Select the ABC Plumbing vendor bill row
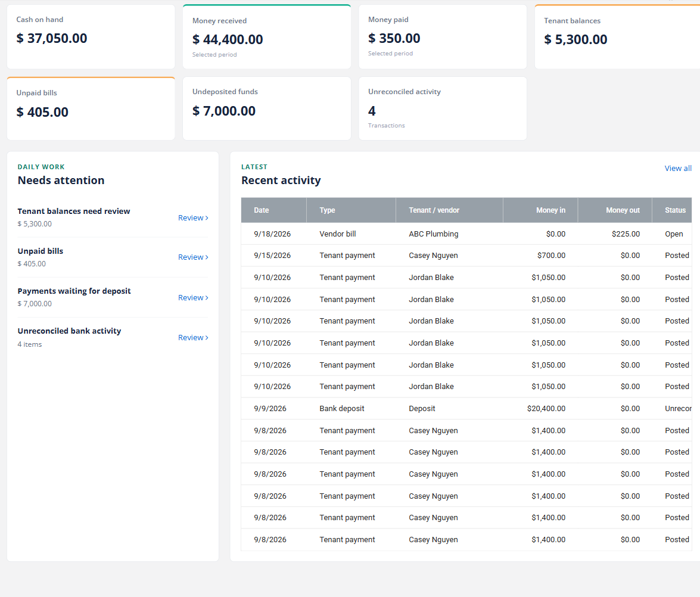Screen dimensions: 700x597 tap(466, 234)
